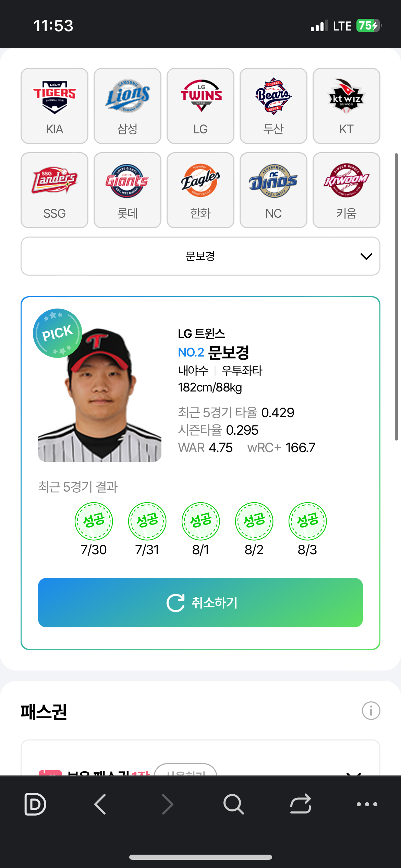Image resolution: width=401 pixels, height=868 pixels.
Task: Choose the SSG Landers team logo
Action: coord(54,180)
